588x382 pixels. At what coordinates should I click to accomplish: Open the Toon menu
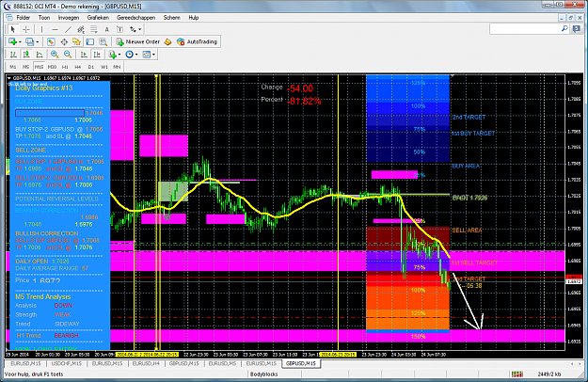(44, 18)
